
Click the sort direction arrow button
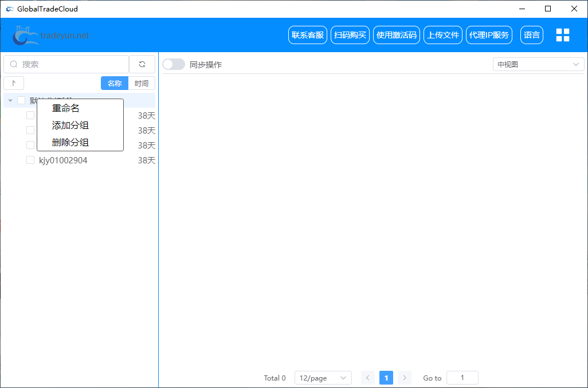pyautogui.click(x=14, y=83)
